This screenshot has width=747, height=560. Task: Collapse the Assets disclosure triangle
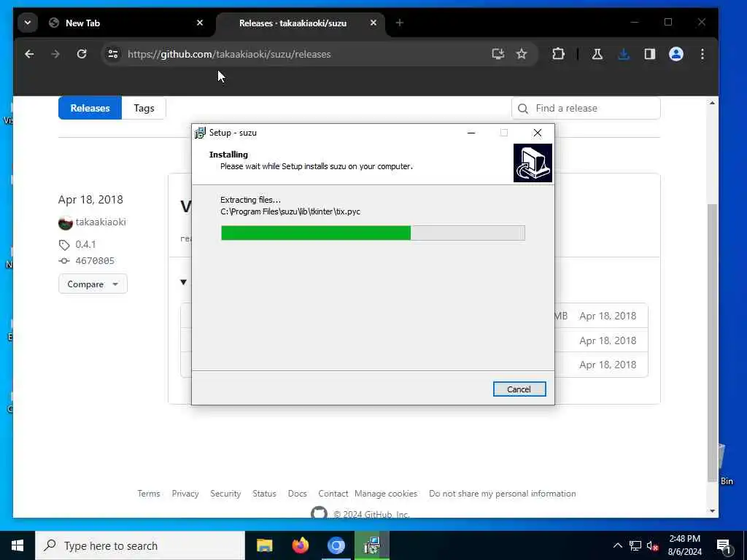(x=183, y=282)
